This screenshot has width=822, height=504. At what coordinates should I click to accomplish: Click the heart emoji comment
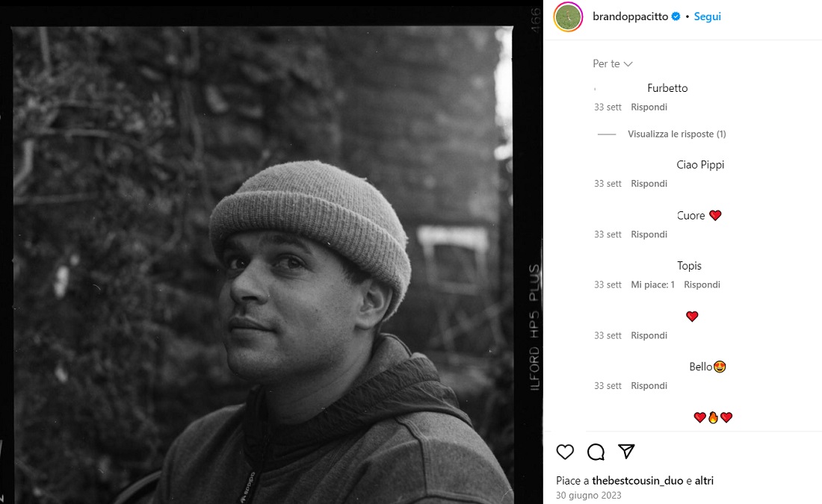click(692, 316)
